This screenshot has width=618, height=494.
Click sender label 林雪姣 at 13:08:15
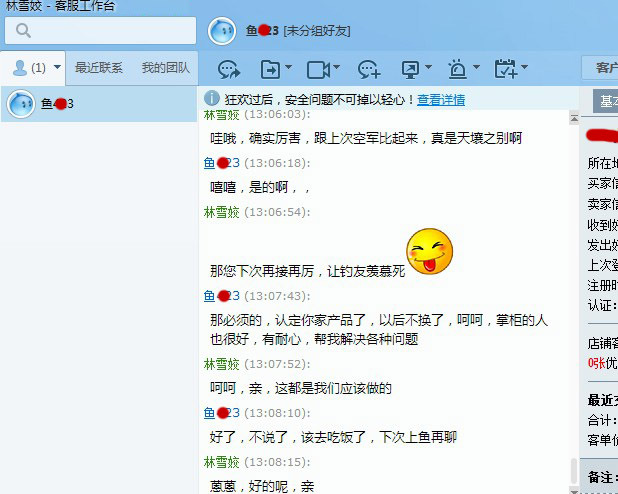222,462
